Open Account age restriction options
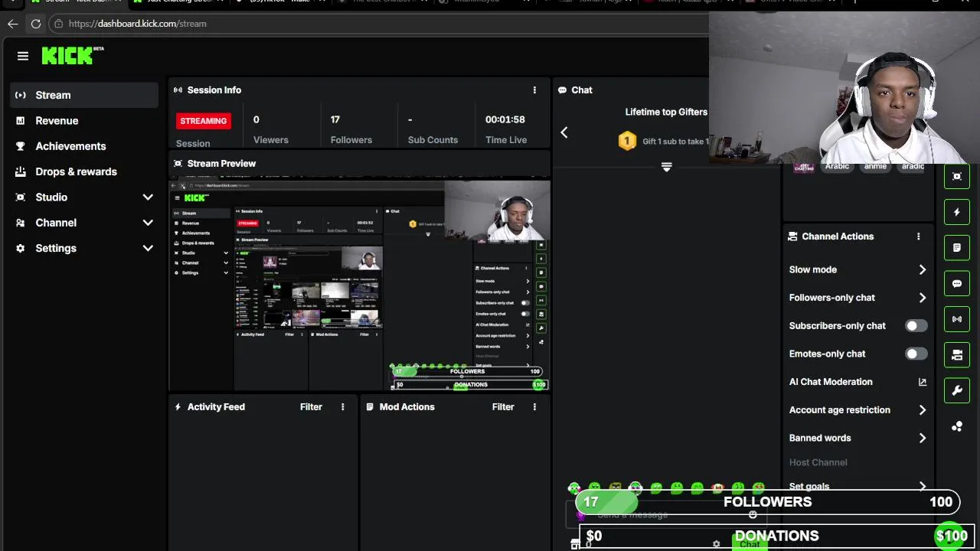The height and width of the screenshot is (551, 980). tap(857, 410)
